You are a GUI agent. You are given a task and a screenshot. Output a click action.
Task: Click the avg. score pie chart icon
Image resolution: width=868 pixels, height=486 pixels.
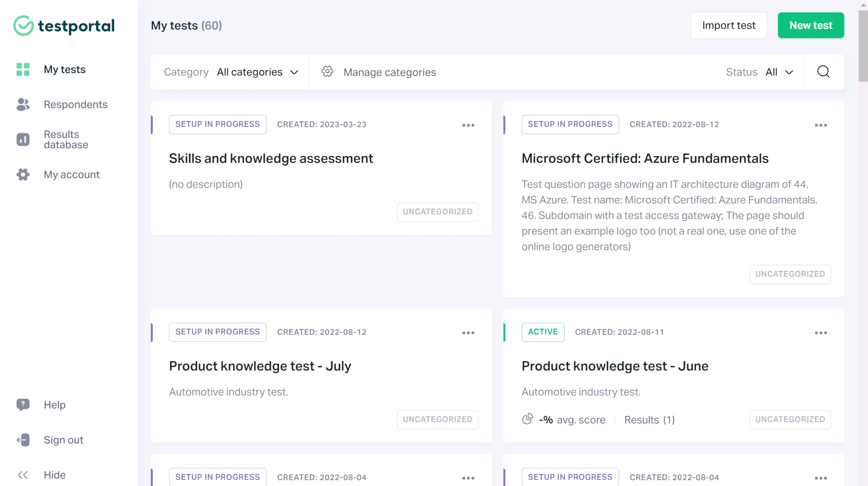(x=528, y=419)
